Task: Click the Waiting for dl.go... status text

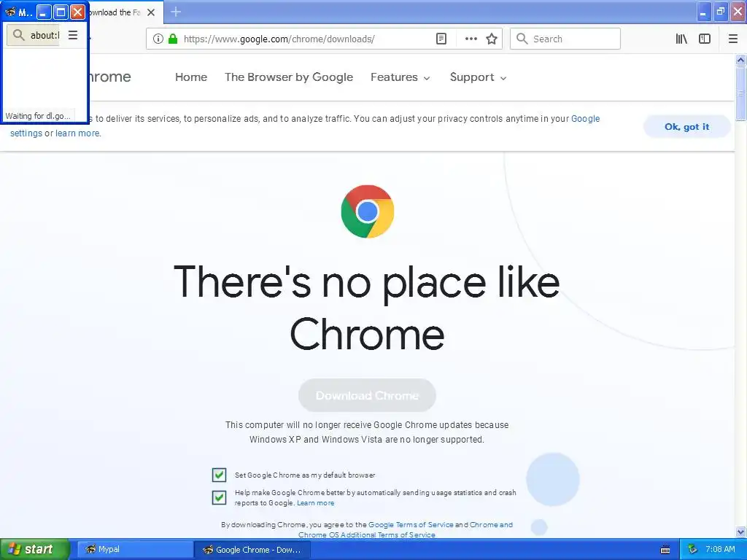Action: [x=38, y=116]
